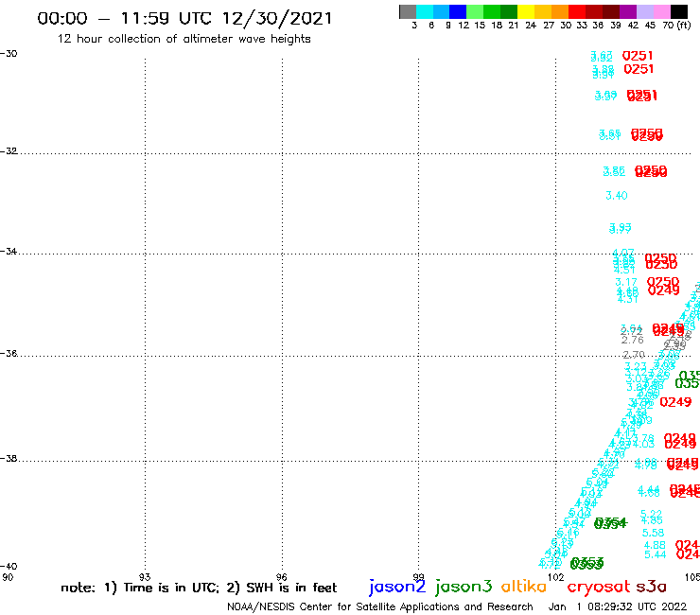Viewport: 700px width, 615px height.
Task: Click the gray color legend swatch
Action: (408, 11)
